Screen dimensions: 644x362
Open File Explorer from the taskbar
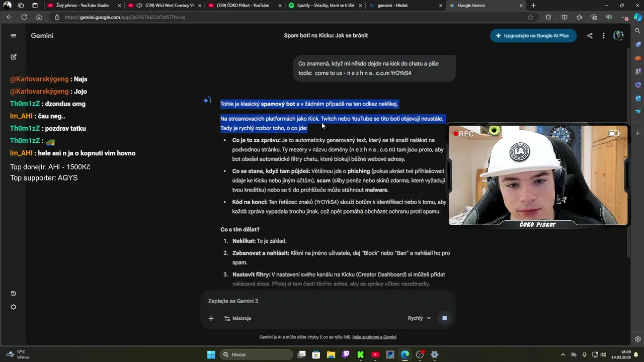[331, 354]
